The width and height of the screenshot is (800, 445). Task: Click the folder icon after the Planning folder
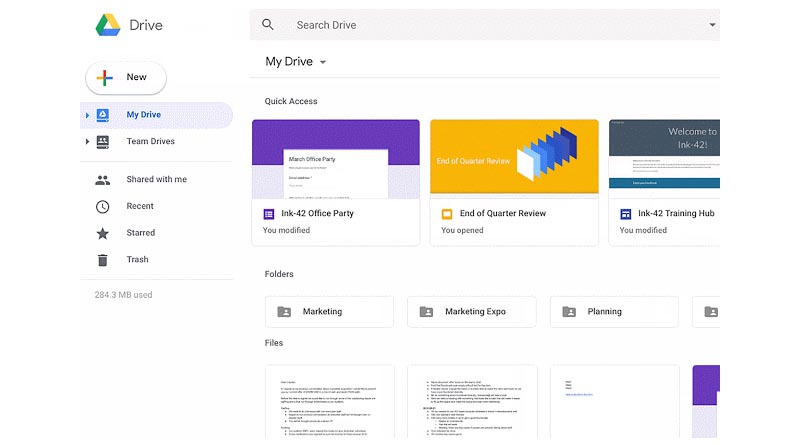711,312
